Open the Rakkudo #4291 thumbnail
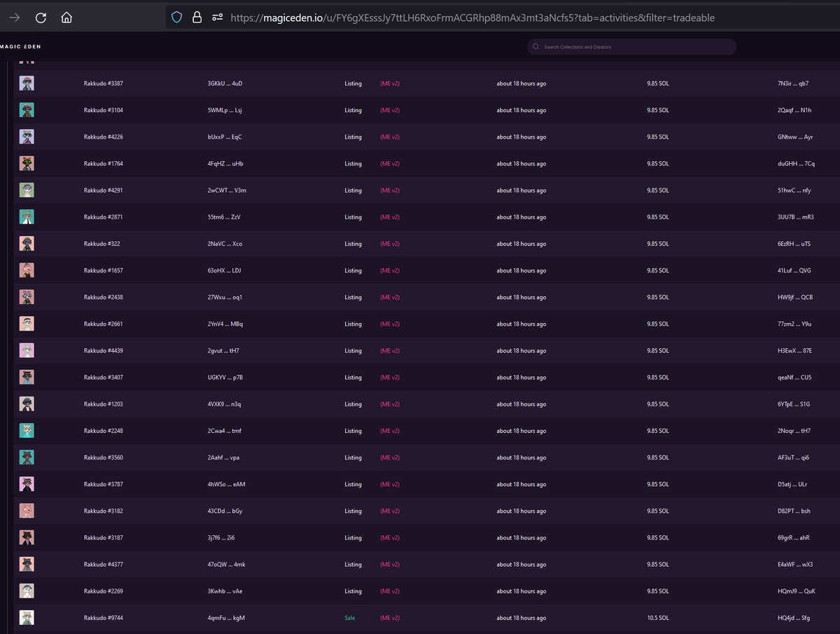The image size is (840, 634). coord(27,190)
